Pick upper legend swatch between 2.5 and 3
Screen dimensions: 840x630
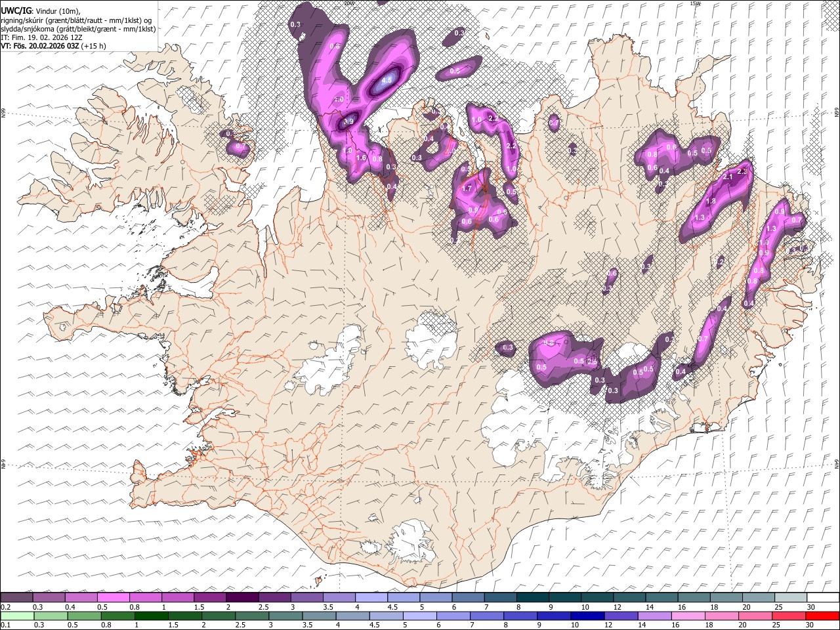pos(274,597)
